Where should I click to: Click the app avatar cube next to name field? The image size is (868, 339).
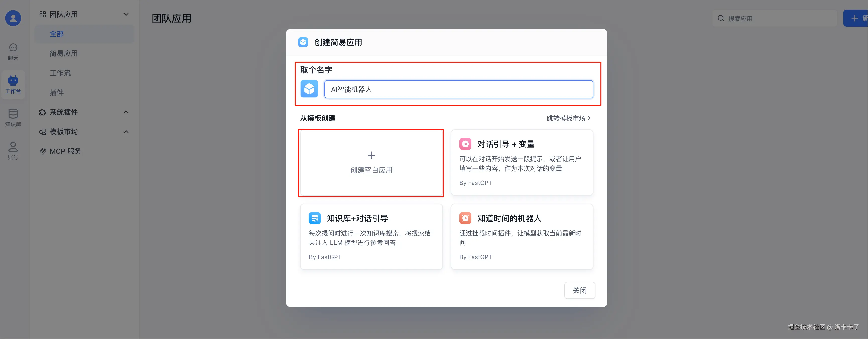tap(309, 89)
